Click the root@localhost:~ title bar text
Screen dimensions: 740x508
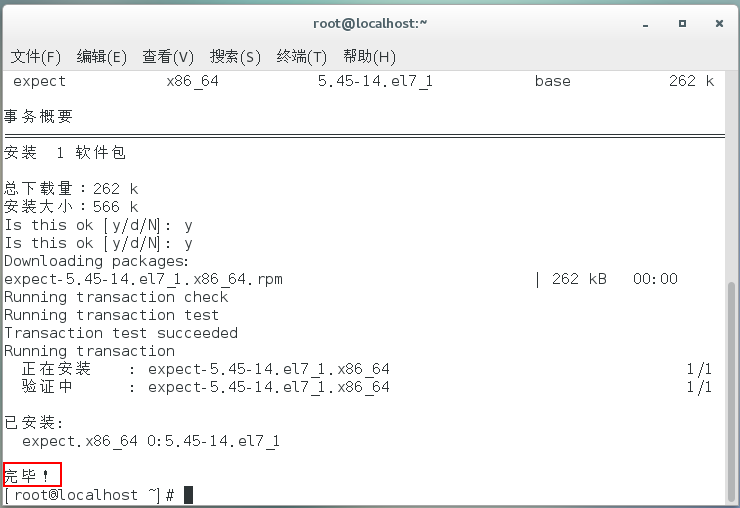pos(370,23)
